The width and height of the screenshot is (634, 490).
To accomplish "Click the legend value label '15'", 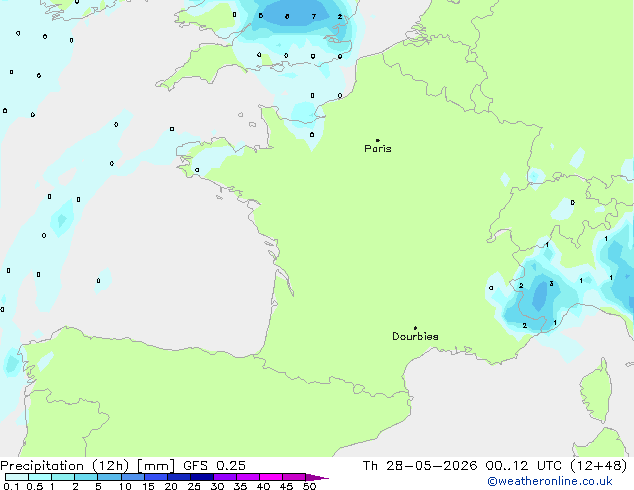I will 148,486.
